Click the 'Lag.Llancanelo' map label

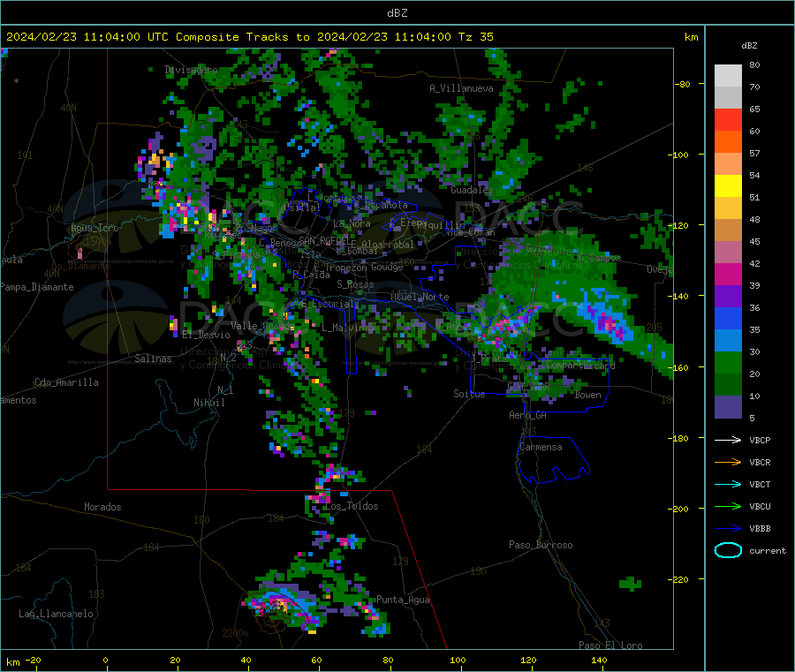pyautogui.click(x=57, y=614)
